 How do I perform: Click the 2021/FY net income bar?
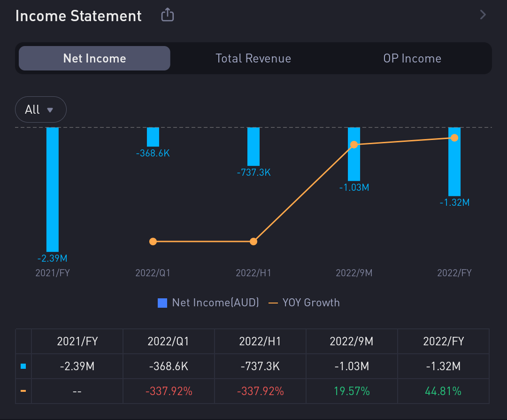53,189
